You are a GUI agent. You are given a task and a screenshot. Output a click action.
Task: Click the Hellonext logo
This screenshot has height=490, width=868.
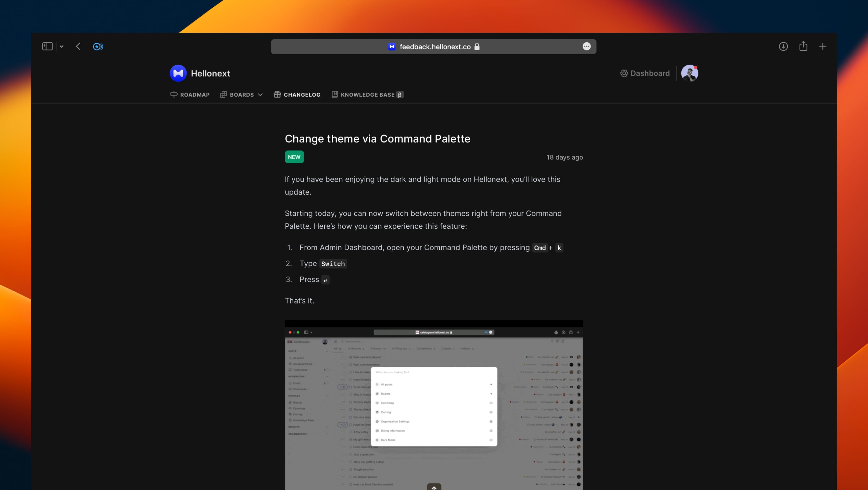coord(178,73)
